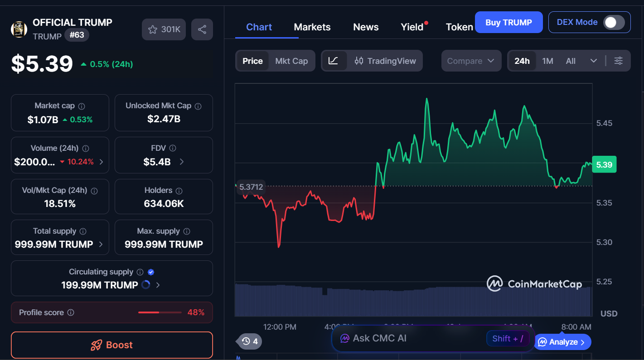Toggle DEX Mode switch
The width and height of the screenshot is (644, 360).
click(614, 22)
